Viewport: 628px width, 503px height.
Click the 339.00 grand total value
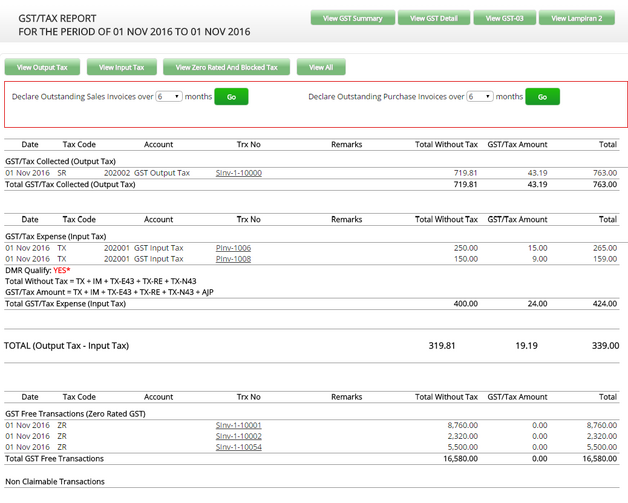(606, 346)
